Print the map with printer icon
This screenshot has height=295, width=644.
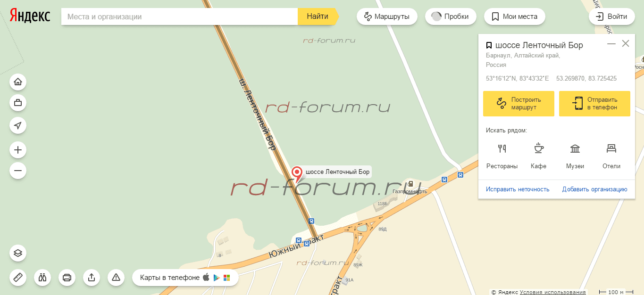(x=67, y=278)
